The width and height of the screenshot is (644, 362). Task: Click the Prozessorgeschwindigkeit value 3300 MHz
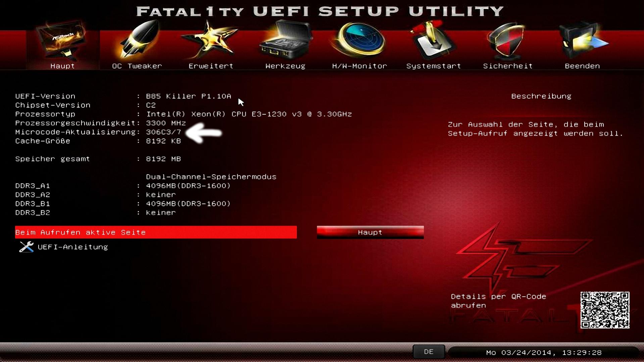coord(166,123)
